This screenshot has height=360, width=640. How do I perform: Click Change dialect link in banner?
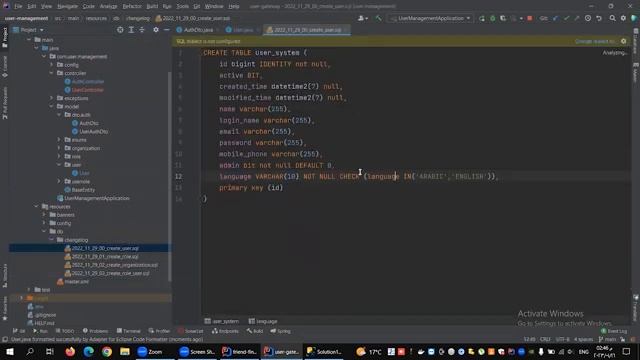[x=595, y=41]
